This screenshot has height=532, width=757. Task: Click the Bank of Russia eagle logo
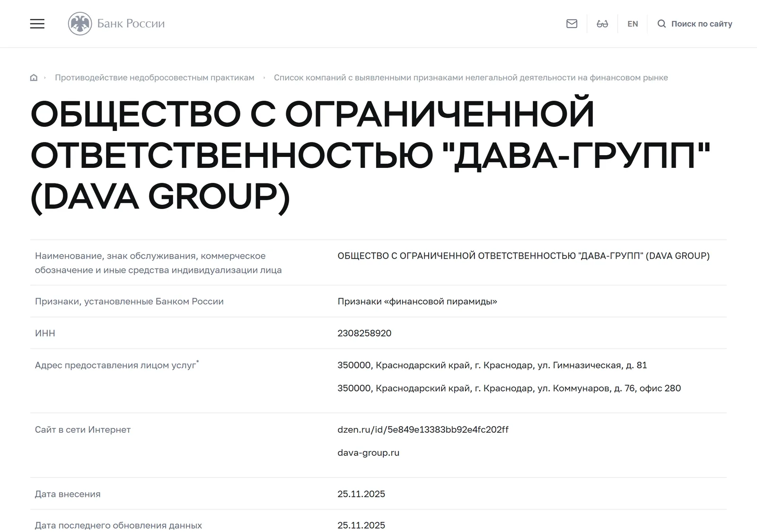tap(80, 24)
